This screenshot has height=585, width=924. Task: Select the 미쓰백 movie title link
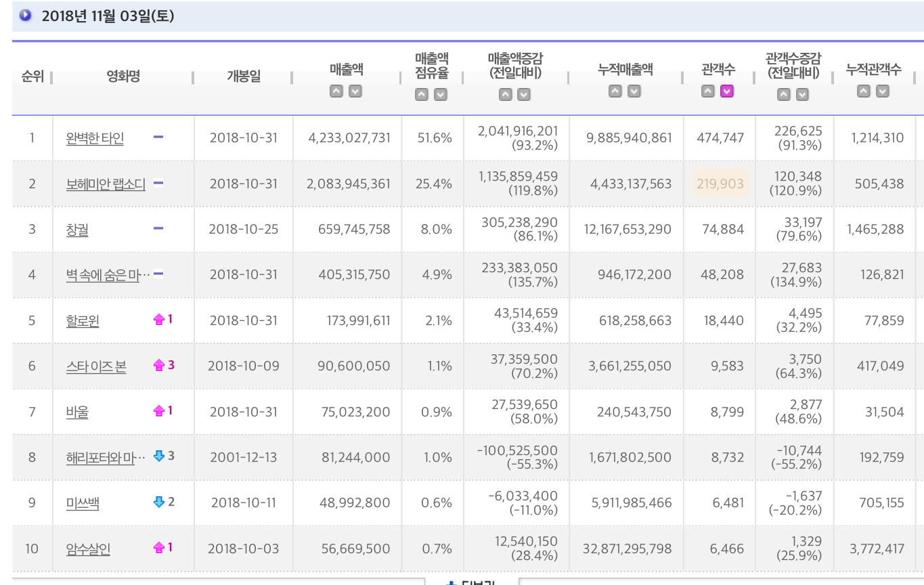click(x=83, y=503)
